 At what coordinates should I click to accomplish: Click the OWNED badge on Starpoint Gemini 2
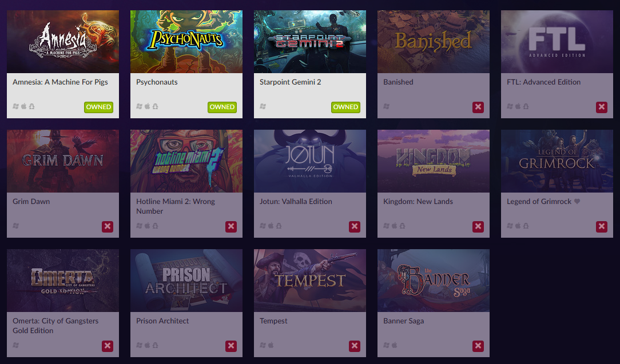coord(345,107)
